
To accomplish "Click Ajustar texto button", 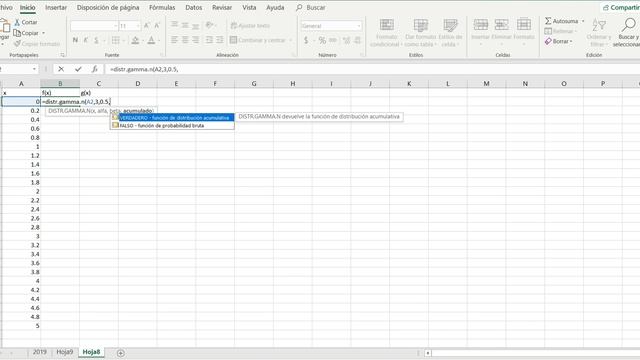I will (250, 26).
